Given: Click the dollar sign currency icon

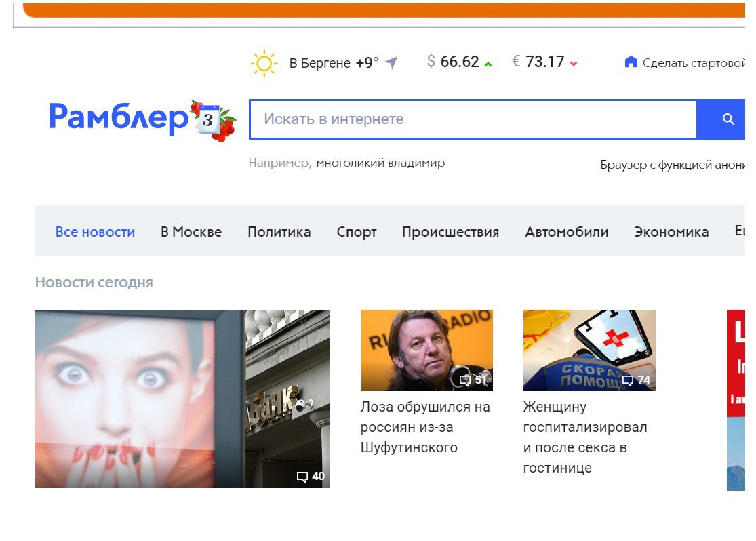Looking at the screenshot, I should click(x=431, y=61).
